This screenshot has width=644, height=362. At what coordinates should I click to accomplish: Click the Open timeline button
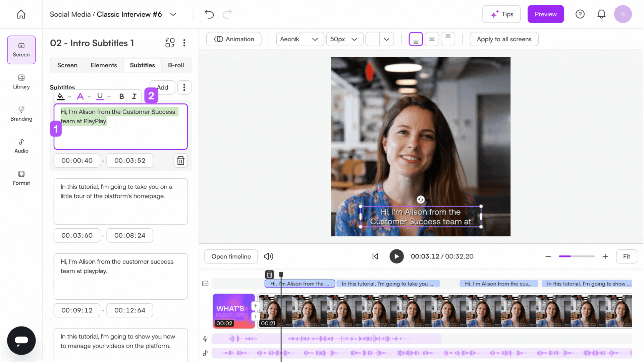pos(231,256)
